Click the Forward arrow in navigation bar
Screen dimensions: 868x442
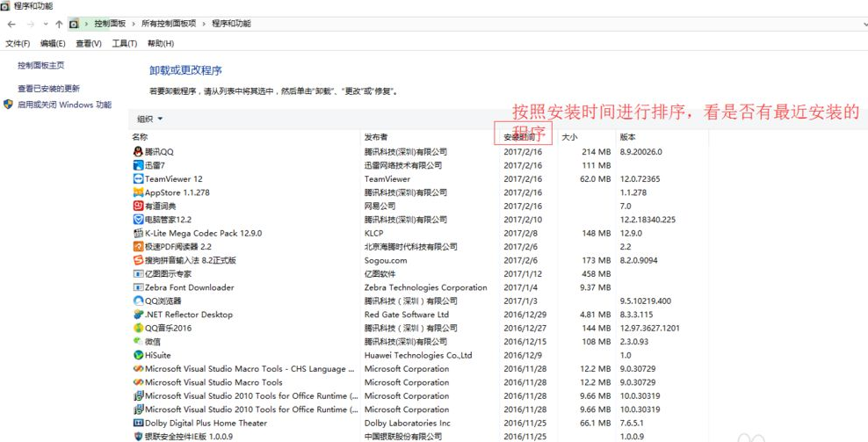[x=31, y=24]
